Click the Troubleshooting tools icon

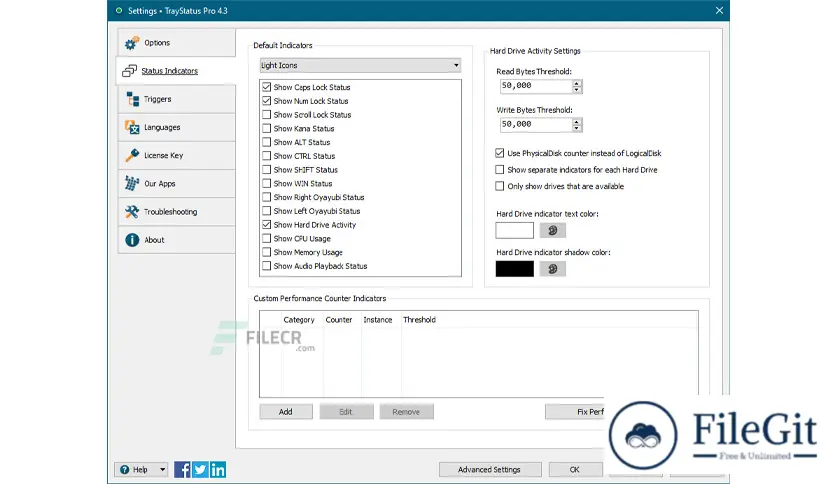[x=132, y=212]
